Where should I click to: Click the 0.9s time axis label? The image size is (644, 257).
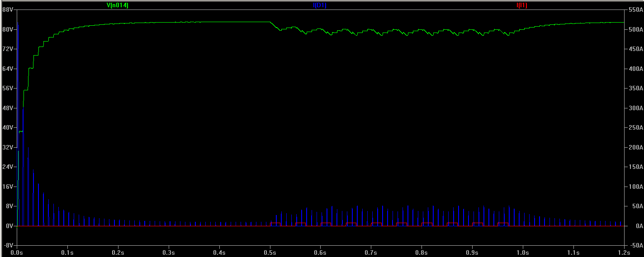[x=472, y=253]
